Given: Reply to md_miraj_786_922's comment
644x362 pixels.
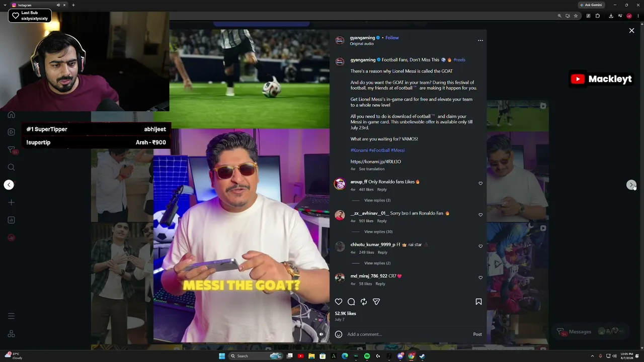Looking at the screenshot, I should tap(380, 284).
